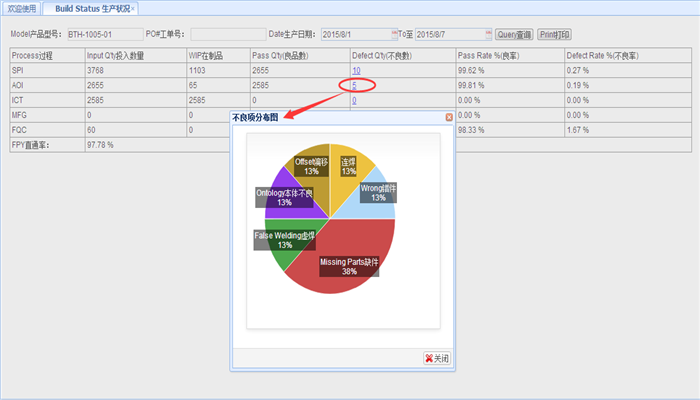
Task: Click the FPY直通率 label cell
Action: (47, 145)
